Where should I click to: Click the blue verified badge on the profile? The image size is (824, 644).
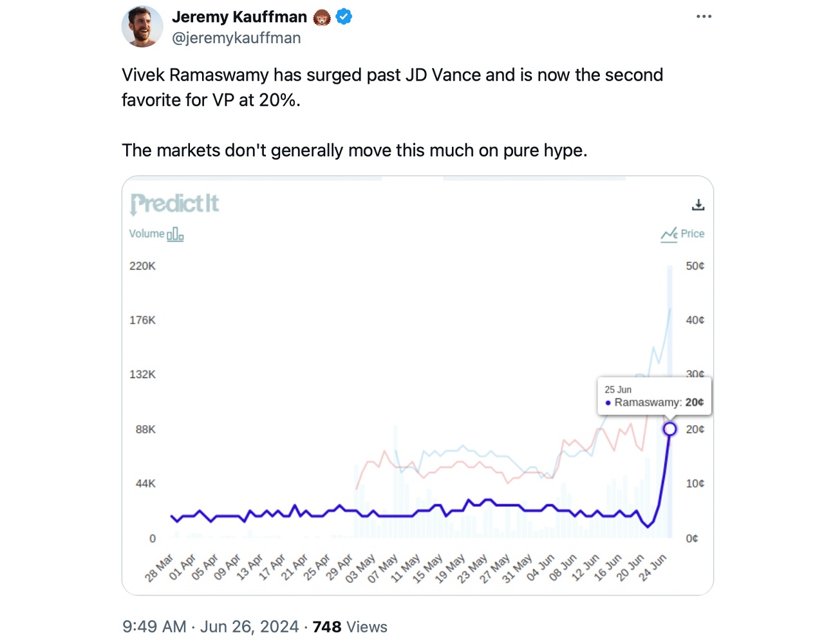(x=344, y=17)
